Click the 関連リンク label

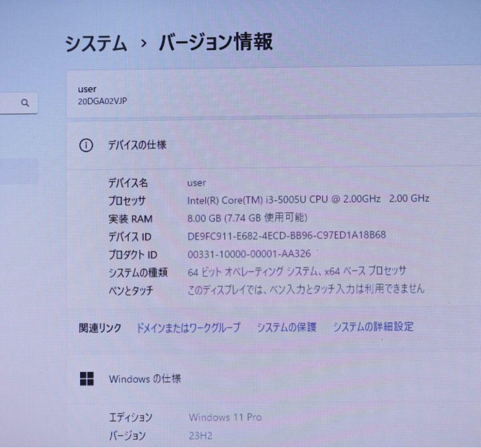coord(100,328)
